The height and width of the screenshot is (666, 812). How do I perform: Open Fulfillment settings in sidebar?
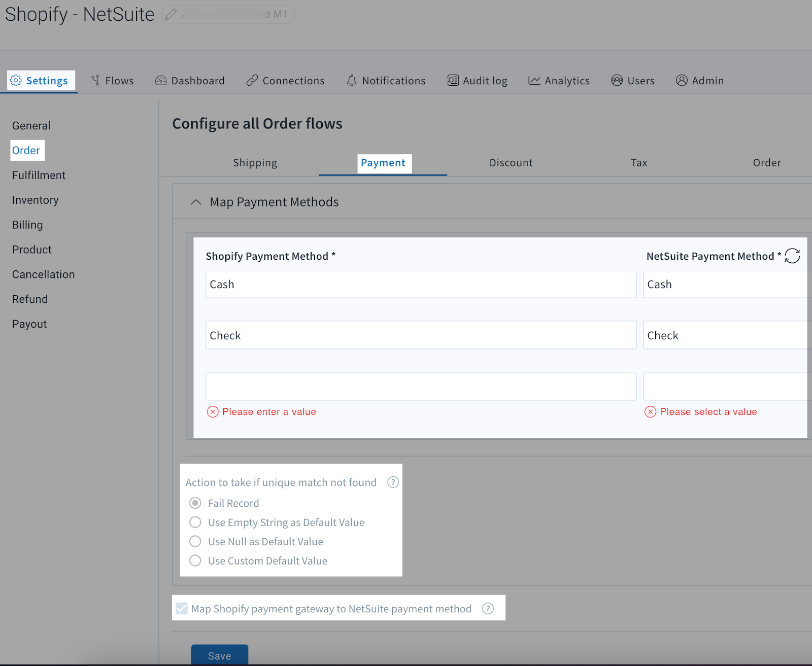[x=39, y=176]
